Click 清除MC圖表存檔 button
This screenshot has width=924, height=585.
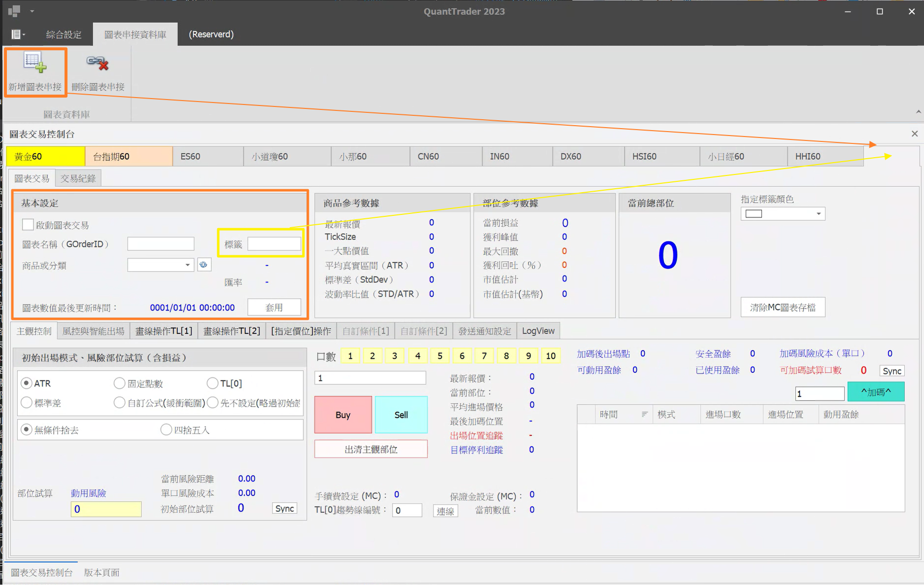tap(783, 307)
